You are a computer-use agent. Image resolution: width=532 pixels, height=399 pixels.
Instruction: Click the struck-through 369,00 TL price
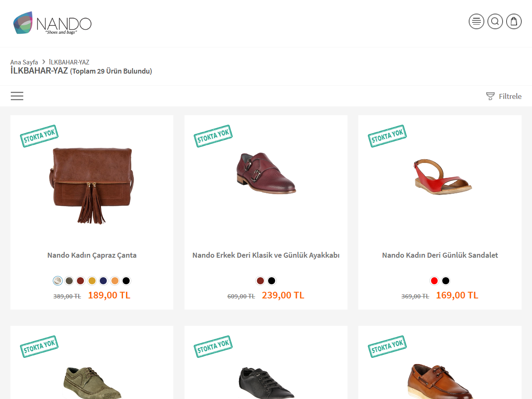click(415, 296)
